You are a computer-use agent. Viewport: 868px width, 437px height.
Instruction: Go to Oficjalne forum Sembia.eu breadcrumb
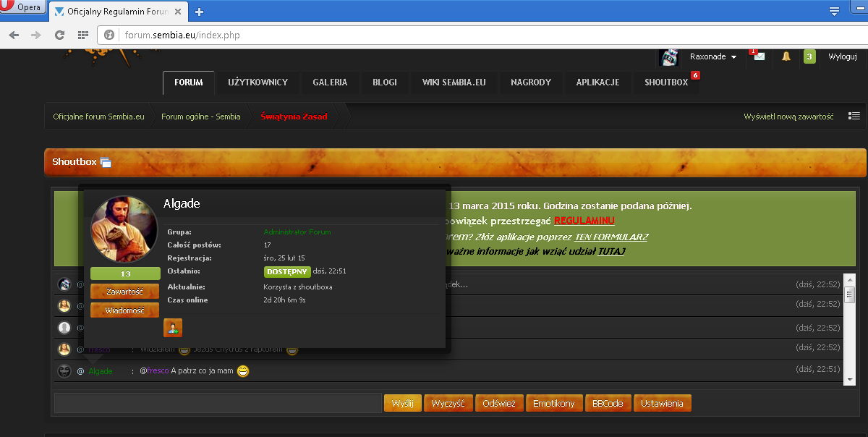point(98,116)
